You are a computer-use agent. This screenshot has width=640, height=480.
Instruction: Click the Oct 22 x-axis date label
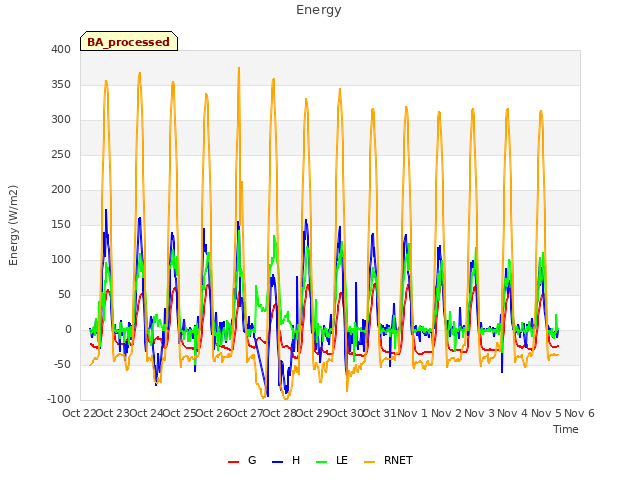[x=79, y=413]
